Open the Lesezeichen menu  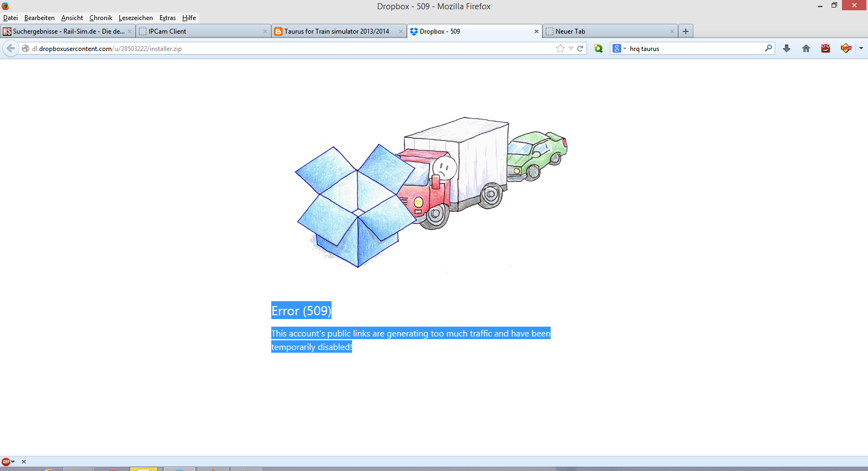(x=136, y=18)
